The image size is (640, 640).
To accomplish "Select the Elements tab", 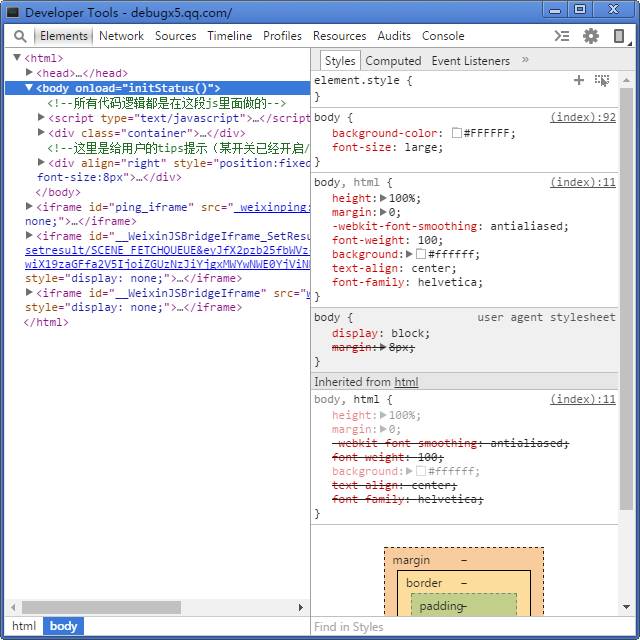I will tap(64, 36).
